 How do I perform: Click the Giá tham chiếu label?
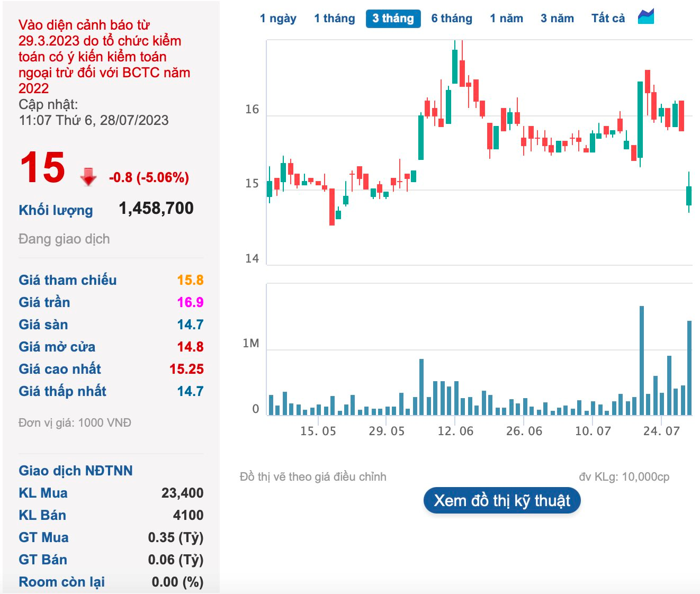pos(68,280)
